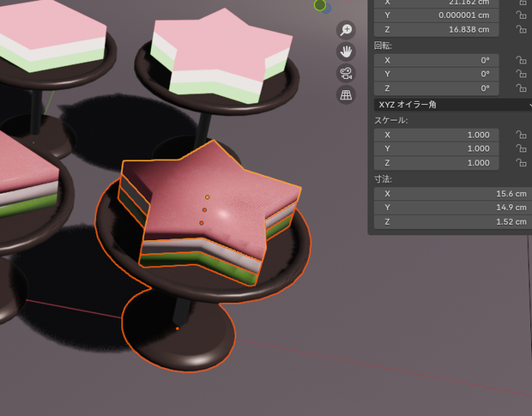Lock the rotation Y value

point(521,74)
